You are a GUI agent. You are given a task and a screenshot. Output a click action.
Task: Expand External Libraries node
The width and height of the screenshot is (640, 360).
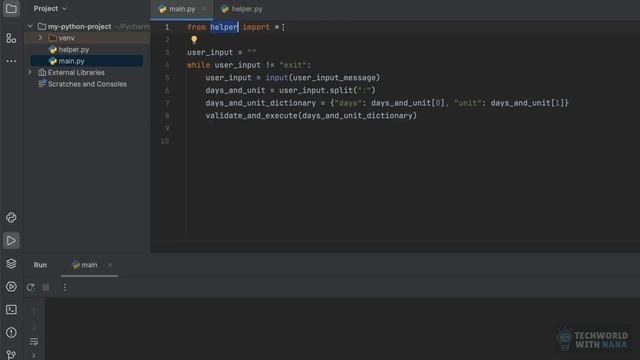click(30, 72)
